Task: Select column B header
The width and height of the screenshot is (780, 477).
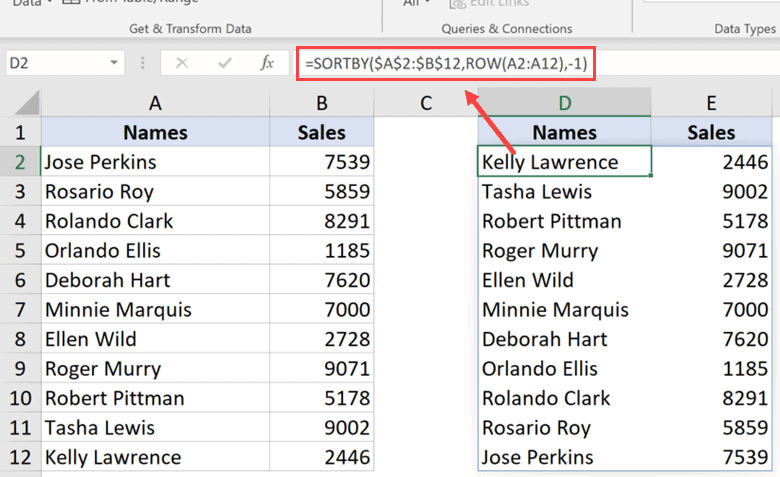Action: click(x=321, y=102)
